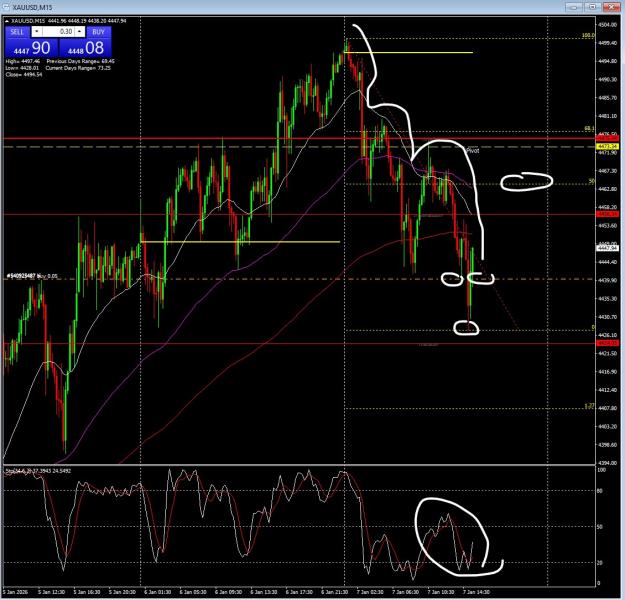Viewport: 625px width, 600px height.
Task: Close the XAUUSD,M15 chart window
Action: [x=611, y=7]
